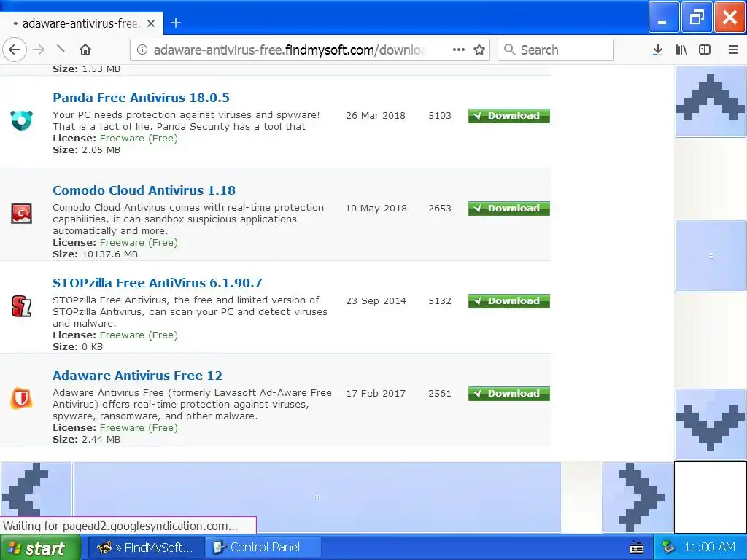The height and width of the screenshot is (560, 747).
Task: Open the downloads panel
Action: (657, 50)
